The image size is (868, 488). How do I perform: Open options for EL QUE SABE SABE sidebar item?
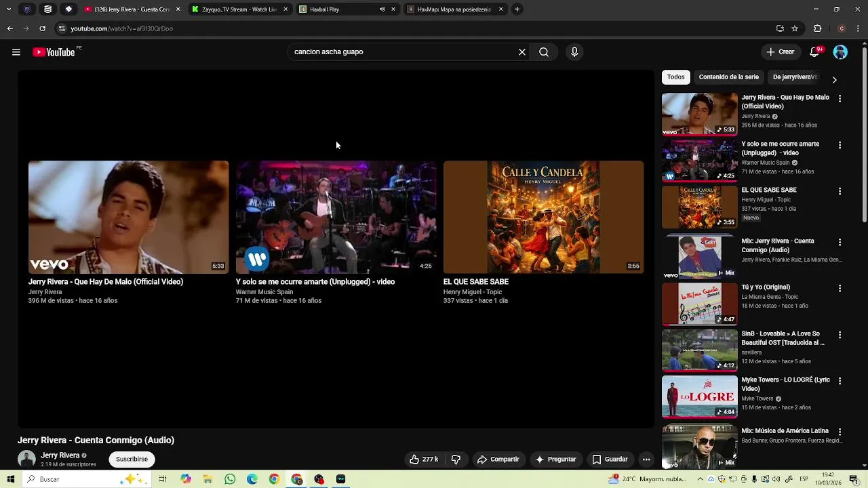(x=840, y=192)
